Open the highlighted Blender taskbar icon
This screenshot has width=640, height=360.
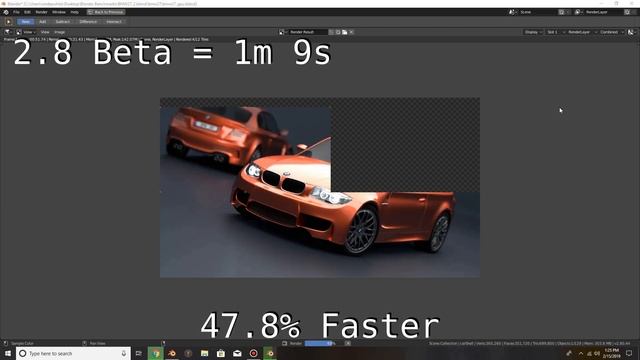(270, 353)
